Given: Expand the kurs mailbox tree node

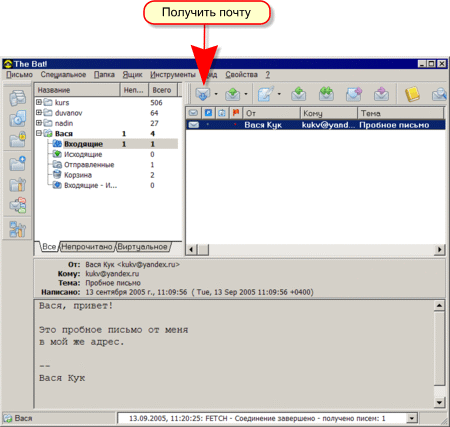Looking at the screenshot, I should click(39, 102).
